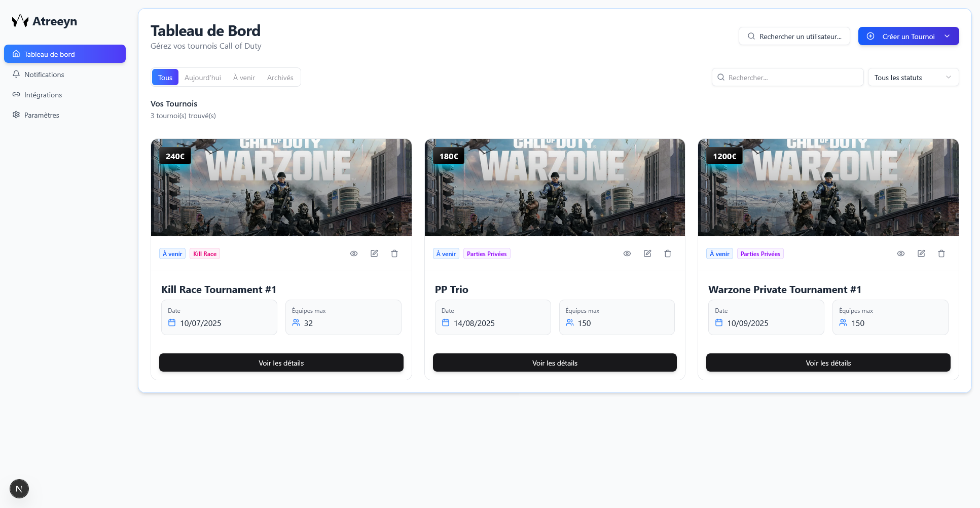Click the teams icon beside 32
This screenshot has width=980, height=508.
(296, 322)
